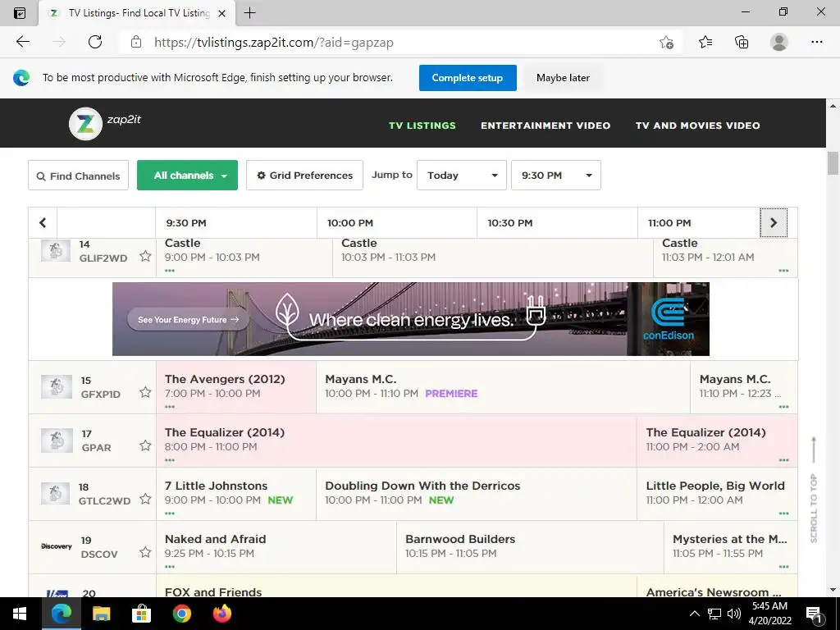This screenshot has width=840, height=630.
Task: Dismiss with Maybe later button
Action: point(563,78)
